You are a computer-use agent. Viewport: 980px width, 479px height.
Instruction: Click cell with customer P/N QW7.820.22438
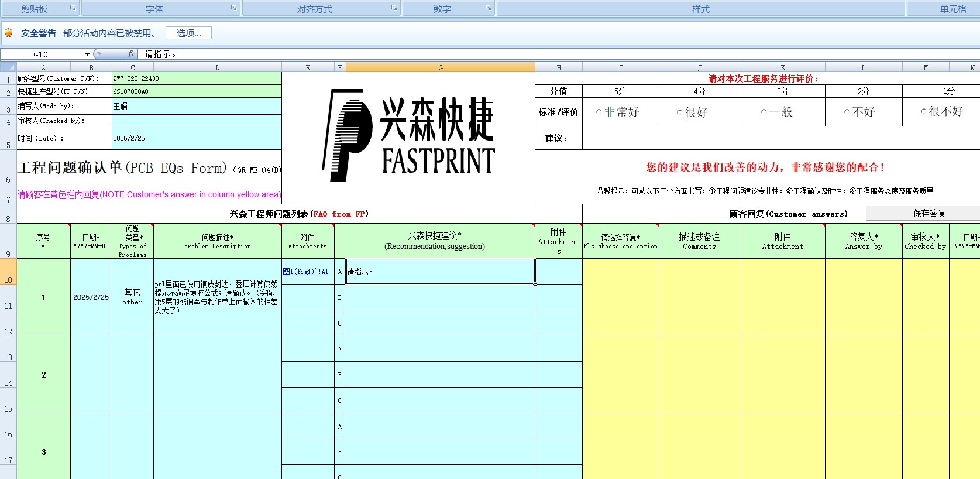[x=197, y=78]
